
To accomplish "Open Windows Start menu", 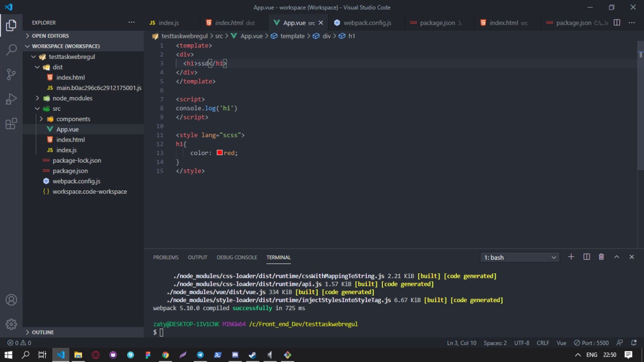I will [9, 355].
